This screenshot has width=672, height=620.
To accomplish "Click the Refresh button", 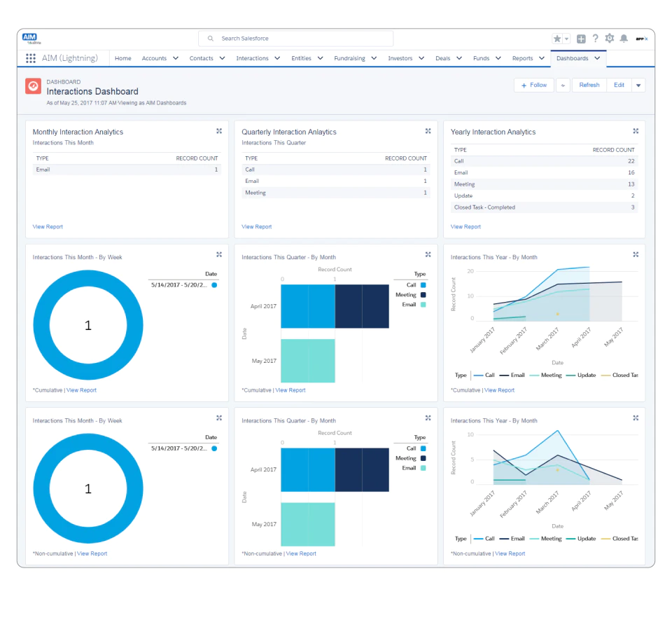I will pyautogui.click(x=589, y=85).
